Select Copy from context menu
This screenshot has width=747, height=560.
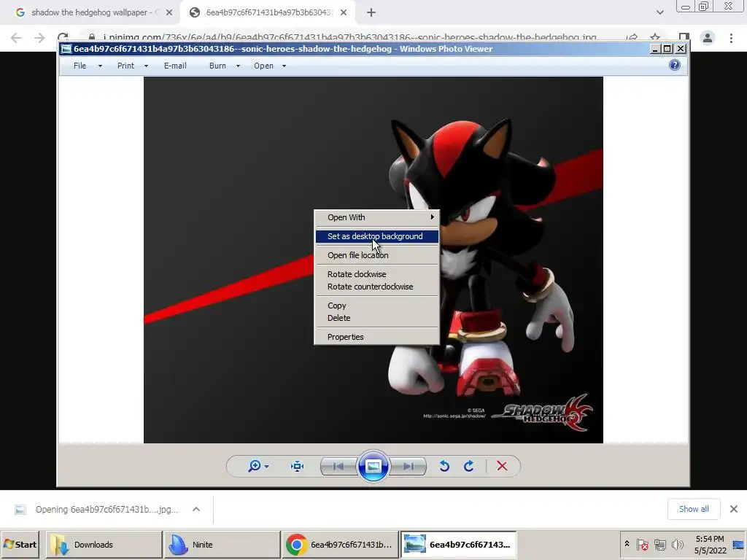click(x=376, y=306)
